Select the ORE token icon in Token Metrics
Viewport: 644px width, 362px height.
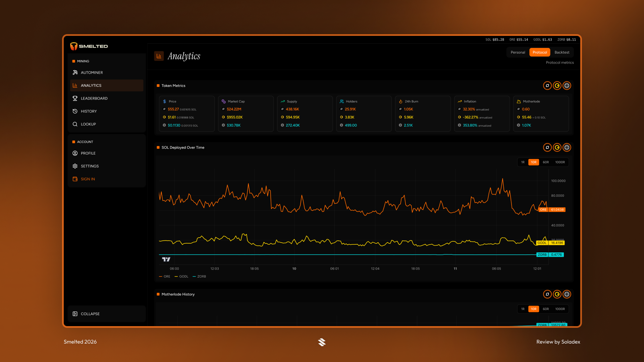(x=547, y=85)
